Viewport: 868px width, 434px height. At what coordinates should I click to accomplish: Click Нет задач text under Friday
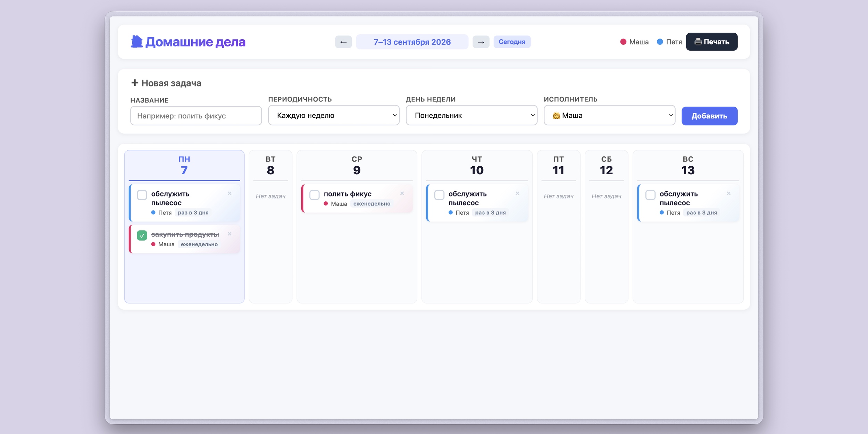coord(558,196)
